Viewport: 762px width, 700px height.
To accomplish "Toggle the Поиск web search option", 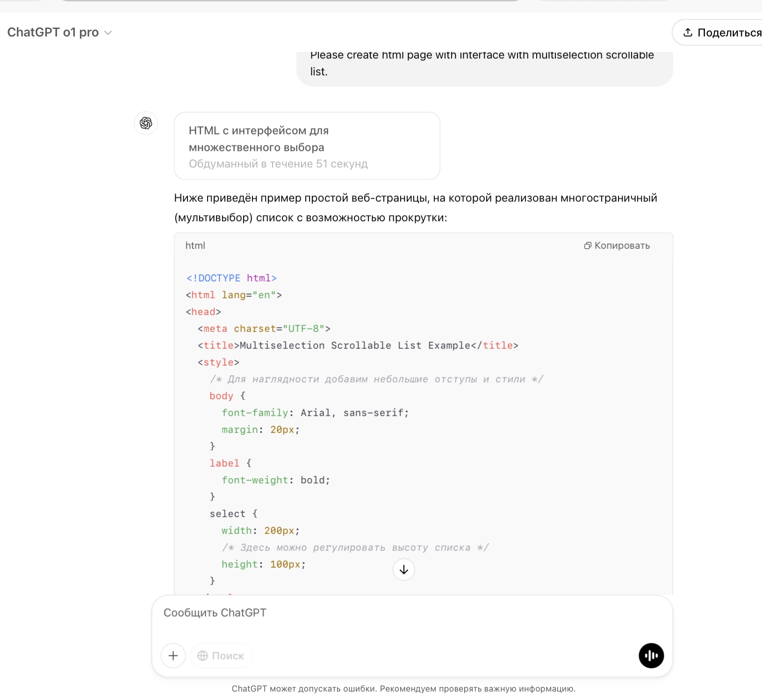I will 222,656.
